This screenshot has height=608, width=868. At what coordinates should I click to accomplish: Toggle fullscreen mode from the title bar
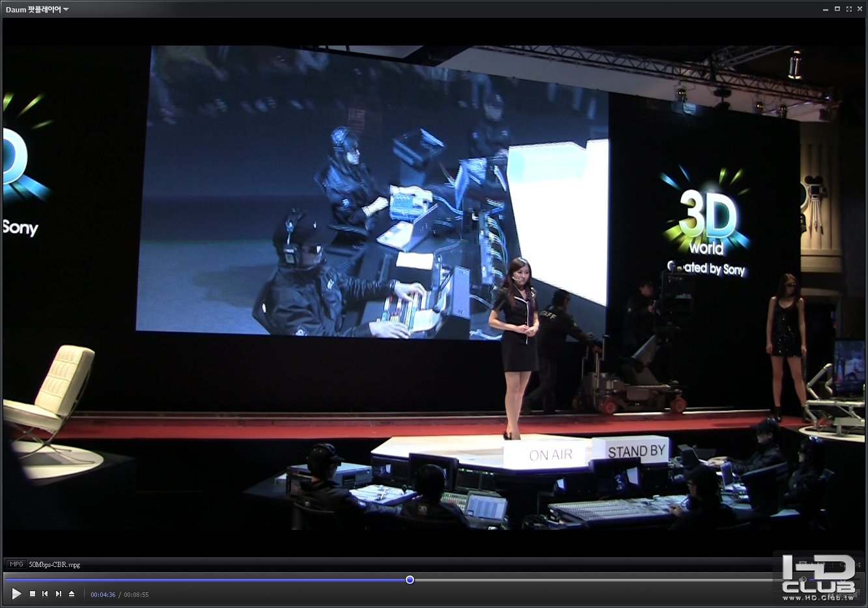point(848,9)
